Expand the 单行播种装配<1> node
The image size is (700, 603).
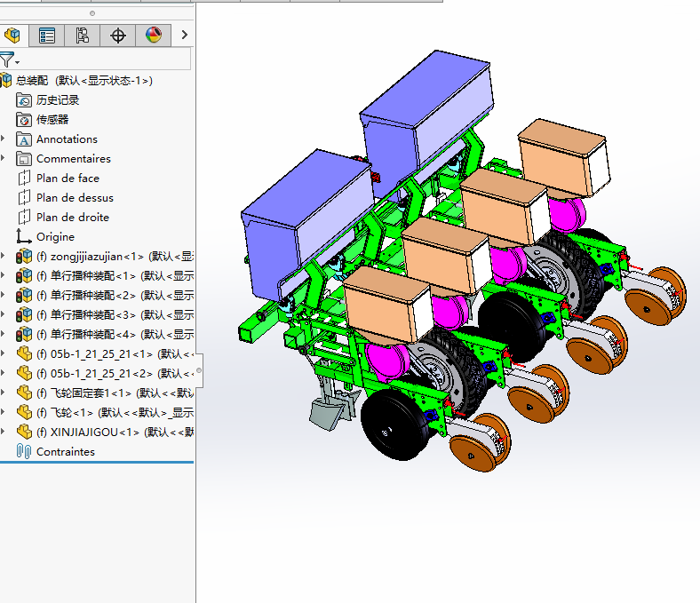pos(4,276)
